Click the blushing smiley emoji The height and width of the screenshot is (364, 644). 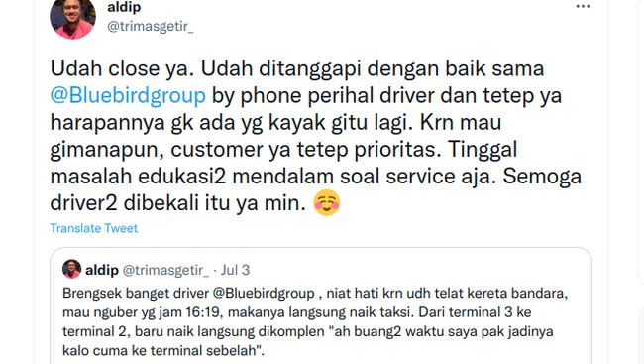(327, 202)
